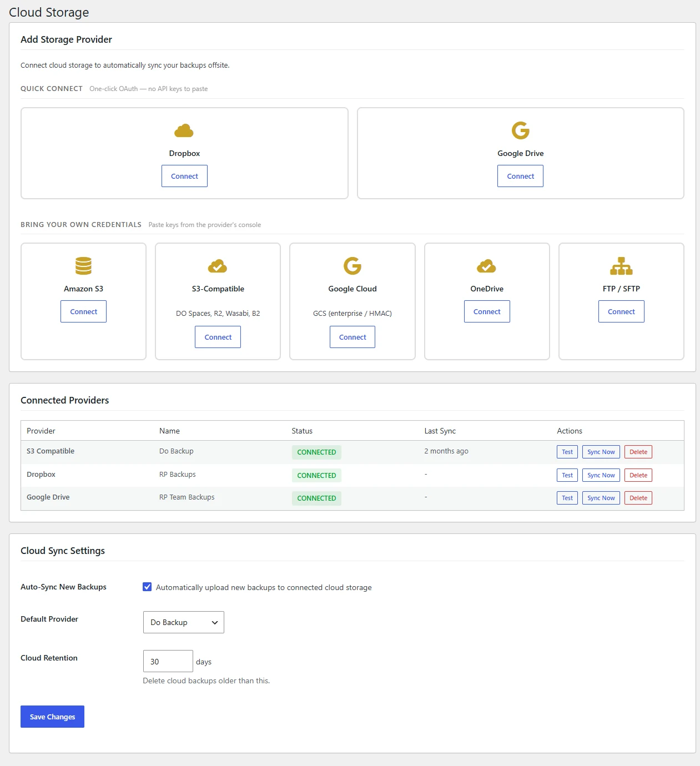Viewport: 700px width, 766px height.
Task: Test the Google Drive RP Team Backups connection
Action: (x=567, y=498)
